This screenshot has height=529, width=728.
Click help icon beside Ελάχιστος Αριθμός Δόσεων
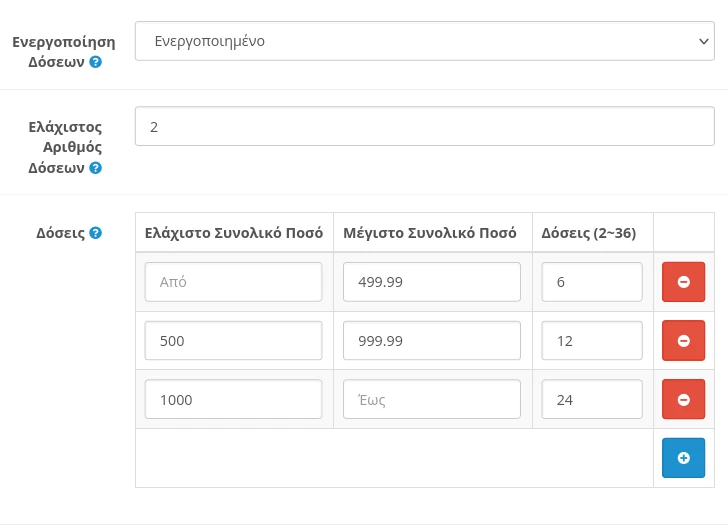tap(96, 168)
